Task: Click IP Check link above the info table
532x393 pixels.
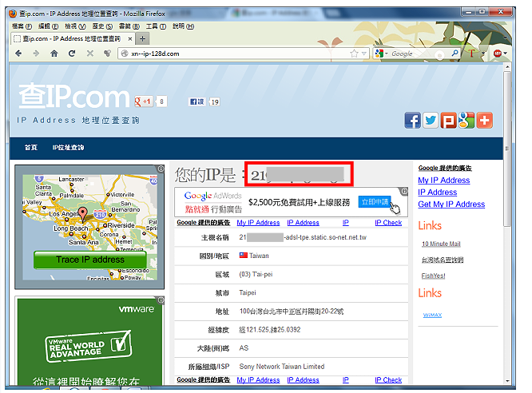Action: pyautogui.click(x=388, y=223)
